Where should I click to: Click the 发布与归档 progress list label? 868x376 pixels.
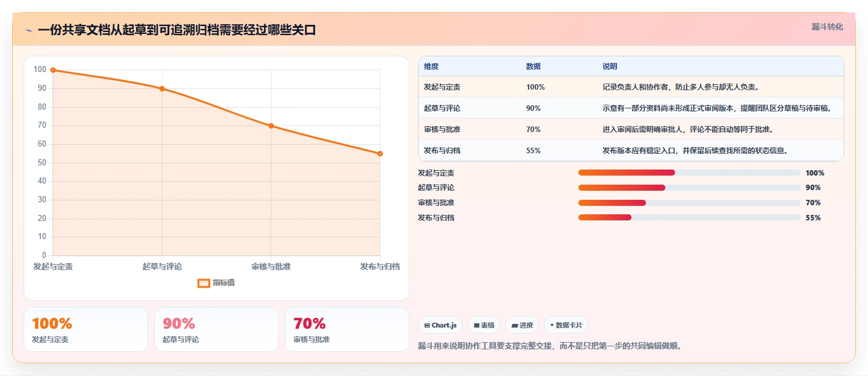(436, 218)
